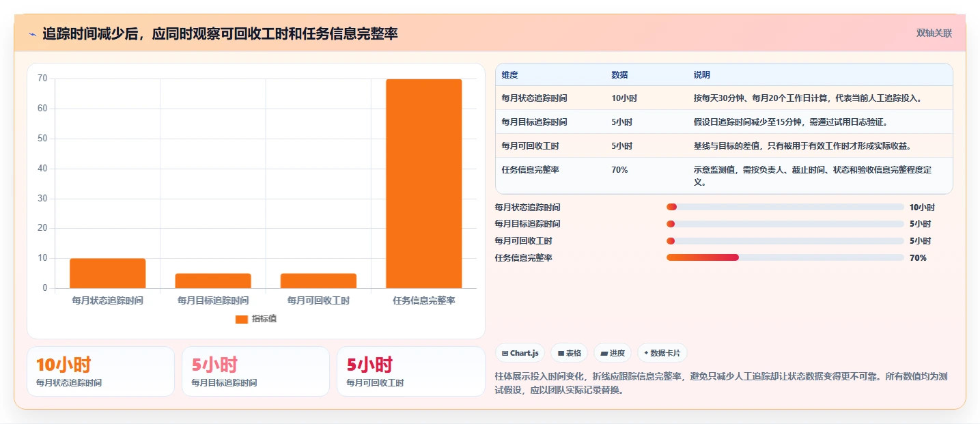Click the 任务信息完整率 progress bar at 70%

pos(785,257)
